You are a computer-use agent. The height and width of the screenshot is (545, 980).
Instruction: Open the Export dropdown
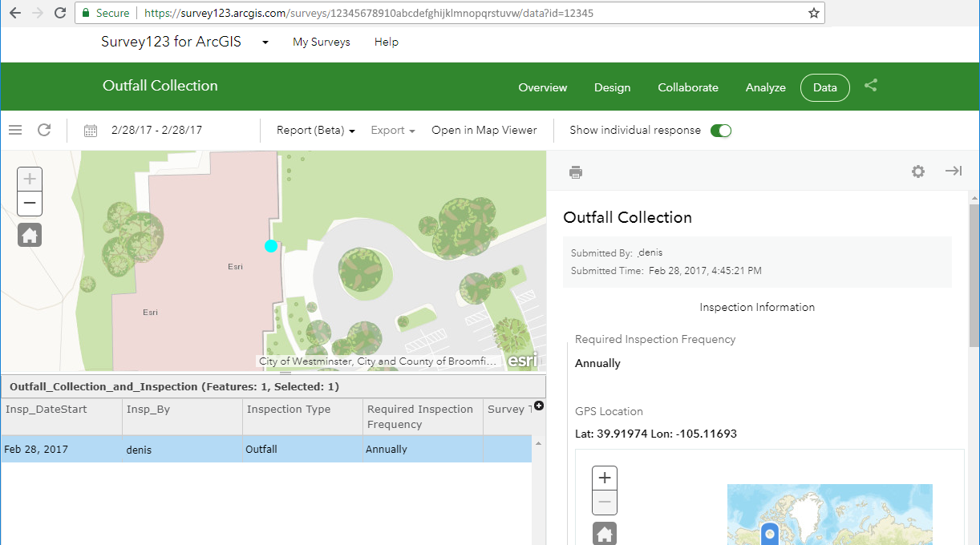pyautogui.click(x=393, y=130)
